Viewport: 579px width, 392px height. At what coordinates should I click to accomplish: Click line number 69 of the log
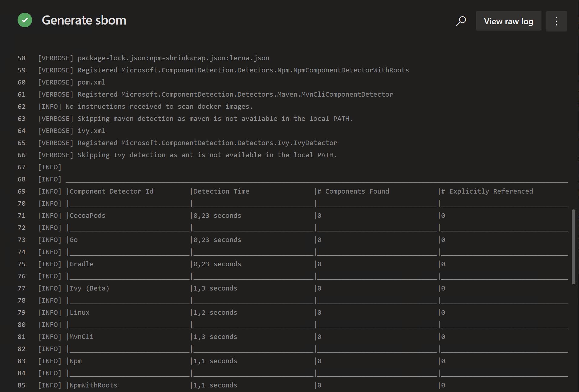click(x=22, y=191)
